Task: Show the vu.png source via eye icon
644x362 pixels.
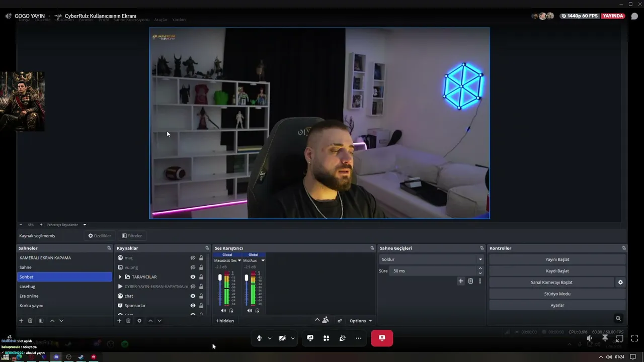Action: 193,267
